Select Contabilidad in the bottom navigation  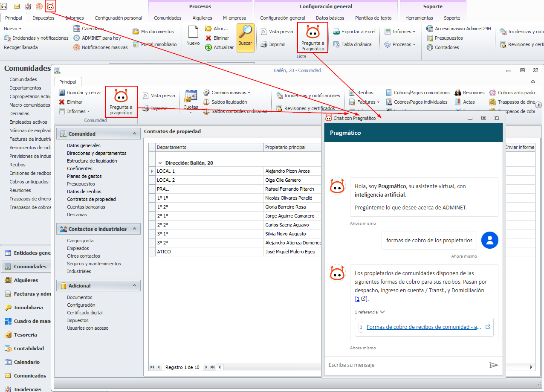tap(29, 348)
